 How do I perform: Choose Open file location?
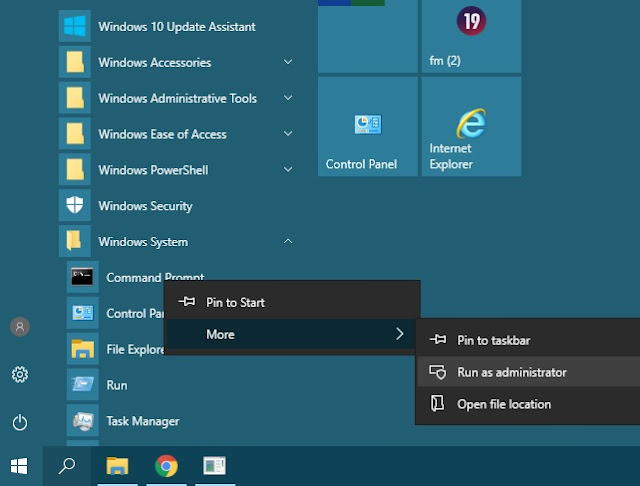528,404
